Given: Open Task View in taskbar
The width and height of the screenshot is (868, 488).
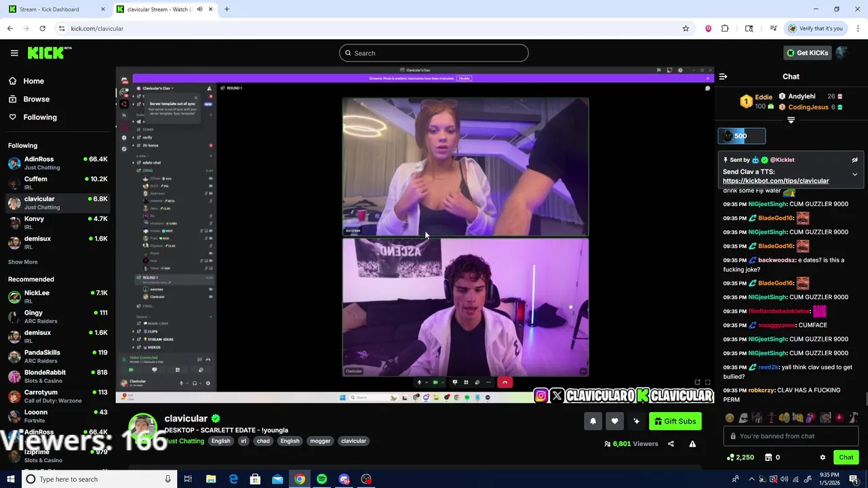Looking at the screenshot, I should (x=188, y=479).
